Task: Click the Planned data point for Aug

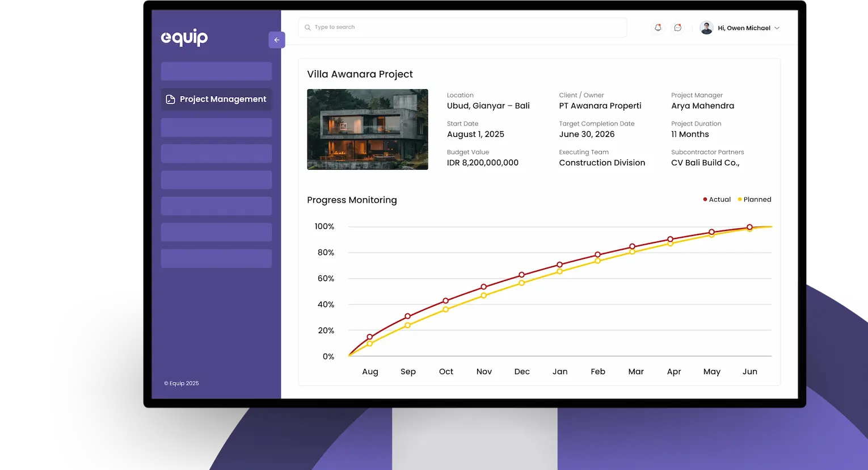Action: coord(370,344)
